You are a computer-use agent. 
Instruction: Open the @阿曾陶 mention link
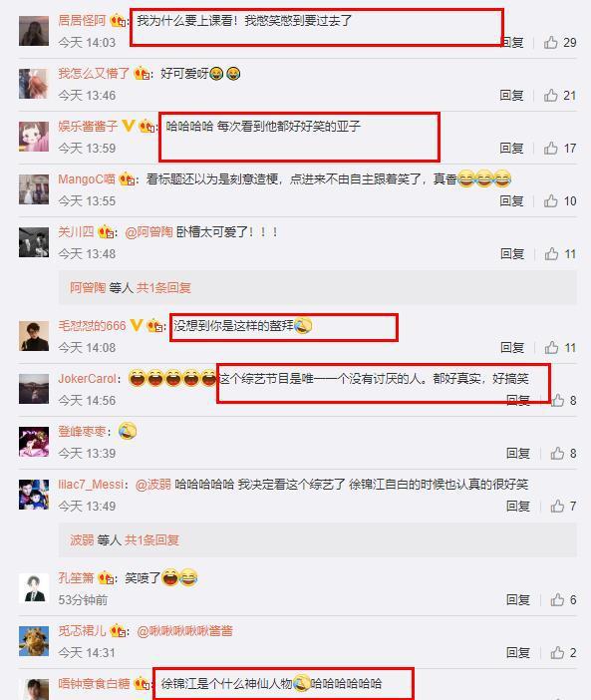click(x=148, y=232)
